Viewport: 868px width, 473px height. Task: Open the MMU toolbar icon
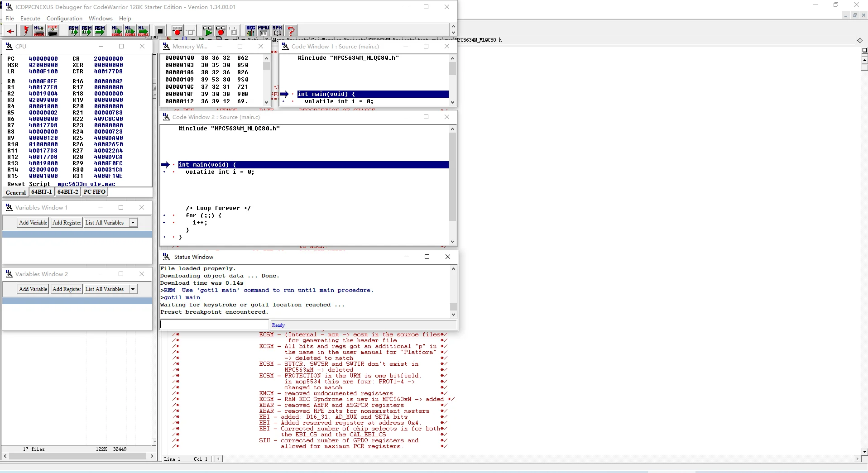click(x=264, y=31)
